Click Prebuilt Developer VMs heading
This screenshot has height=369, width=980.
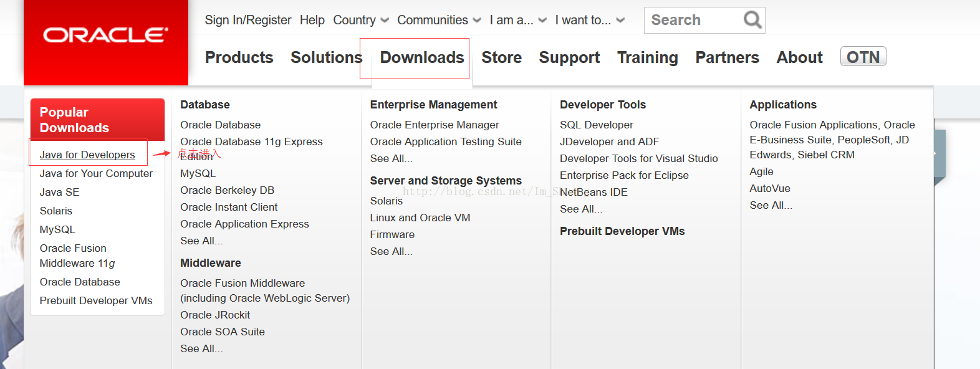tap(622, 231)
